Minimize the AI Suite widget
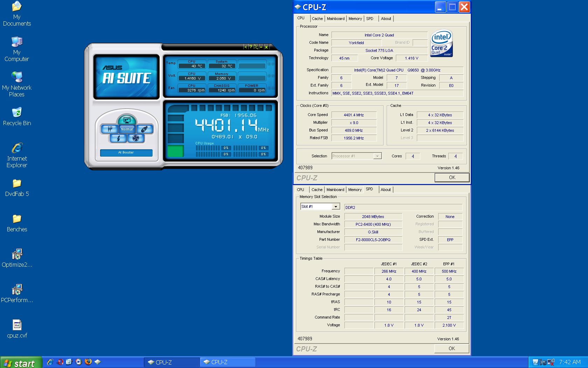 point(261,47)
